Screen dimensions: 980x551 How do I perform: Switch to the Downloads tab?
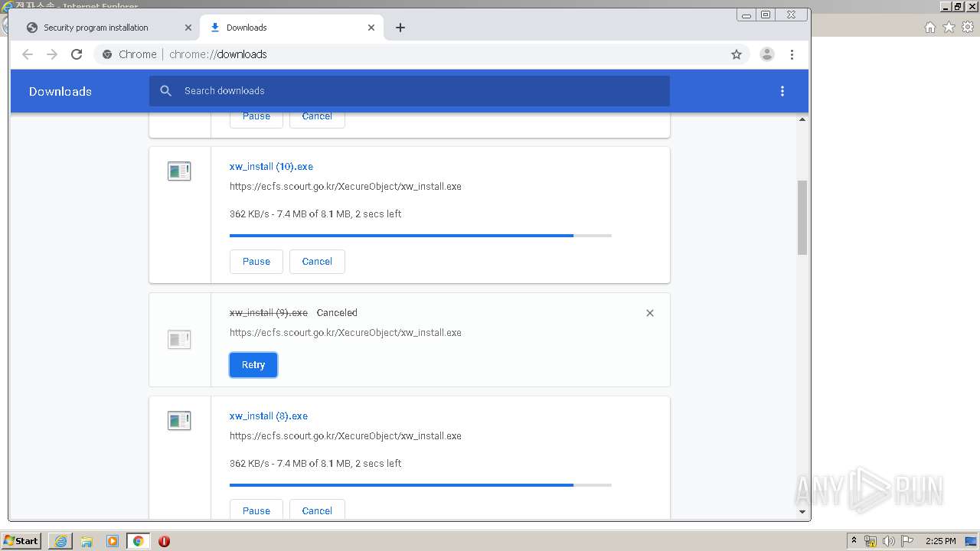pyautogui.click(x=291, y=28)
